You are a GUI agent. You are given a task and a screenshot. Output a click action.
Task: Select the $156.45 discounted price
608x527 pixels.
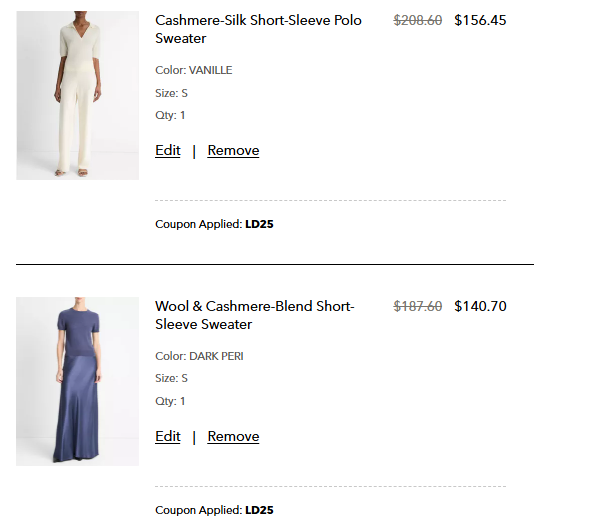coord(480,20)
